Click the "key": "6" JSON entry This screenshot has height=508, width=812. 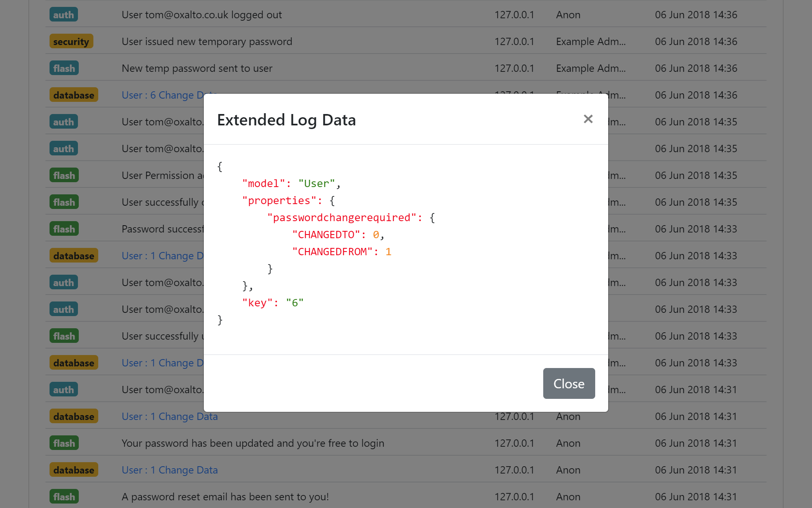tap(272, 303)
